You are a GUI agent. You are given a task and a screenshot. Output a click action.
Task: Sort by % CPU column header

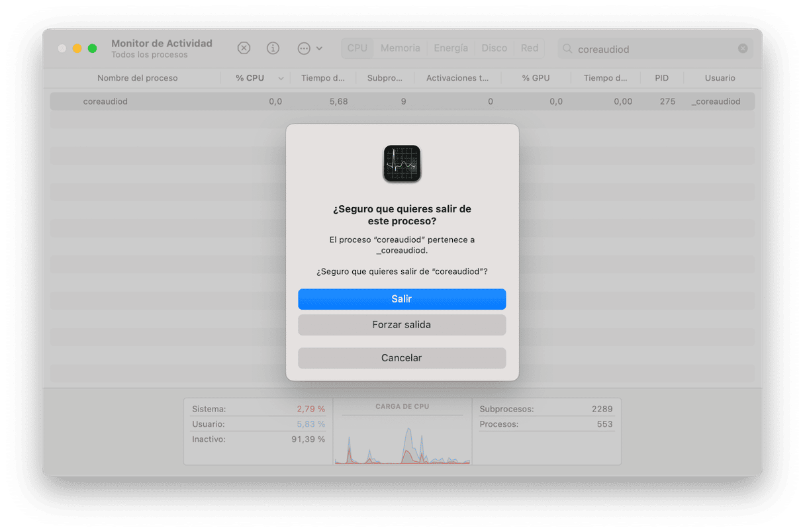[250, 78]
